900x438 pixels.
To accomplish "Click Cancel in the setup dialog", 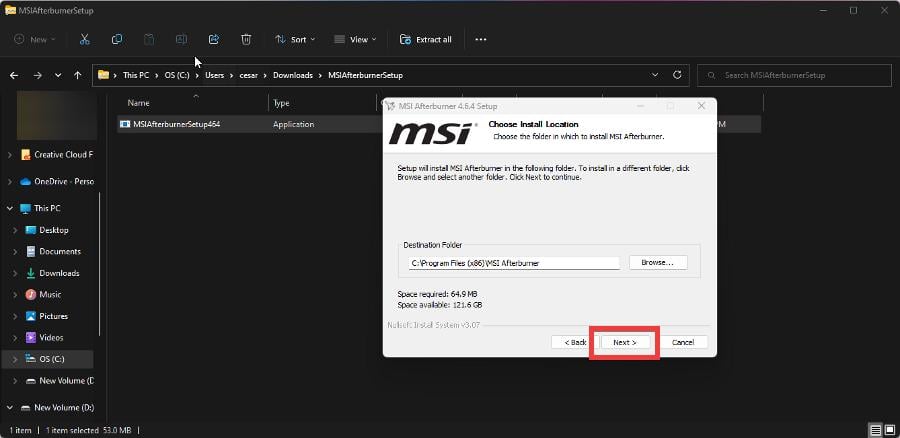I will (x=683, y=342).
